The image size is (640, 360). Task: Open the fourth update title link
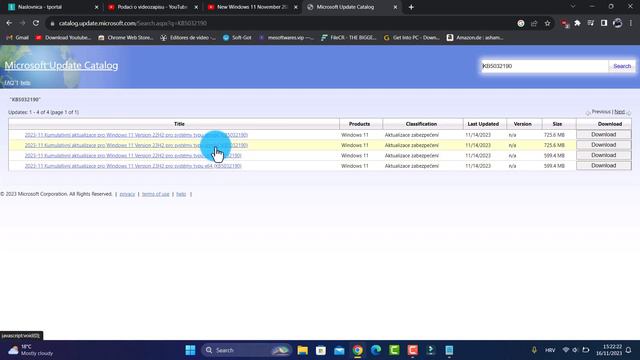click(133, 166)
